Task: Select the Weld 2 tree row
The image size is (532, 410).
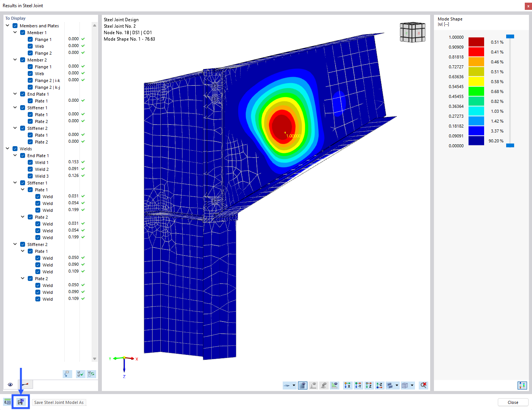Action: pyautogui.click(x=42, y=169)
